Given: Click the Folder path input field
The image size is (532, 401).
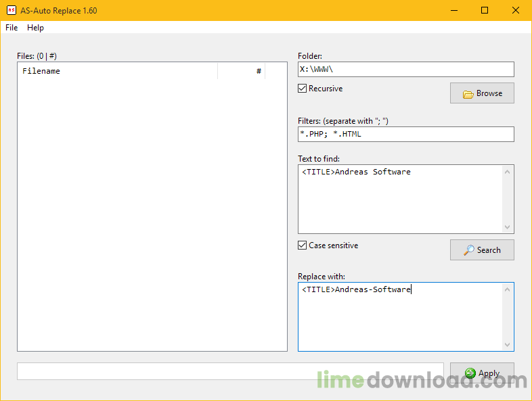Looking at the screenshot, I should [406, 70].
